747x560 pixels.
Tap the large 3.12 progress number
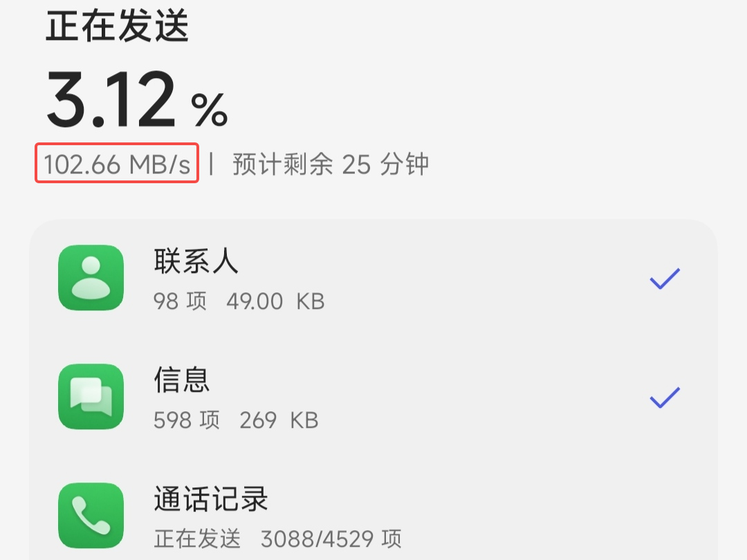coord(111,99)
